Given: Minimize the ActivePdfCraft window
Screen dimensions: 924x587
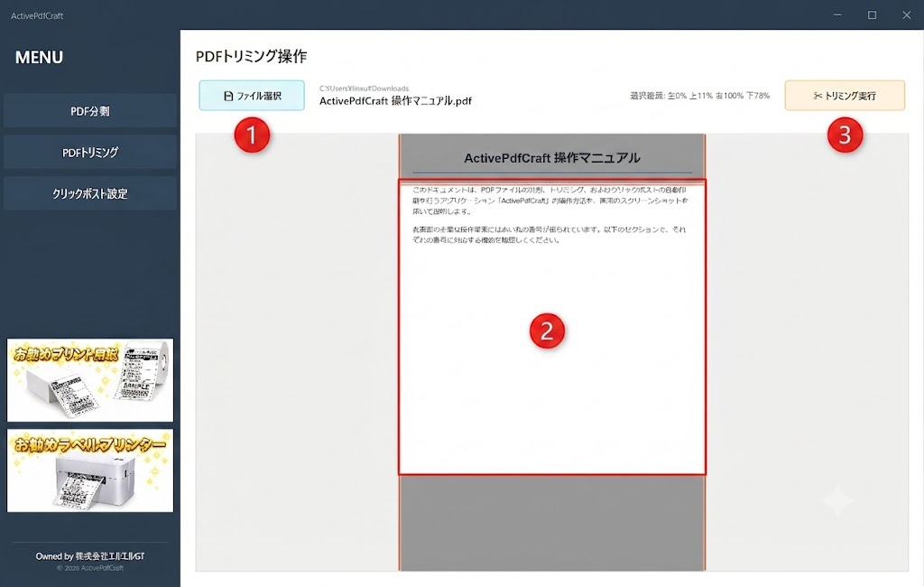Looking at the screenshot, I should (x=837, y=14).
